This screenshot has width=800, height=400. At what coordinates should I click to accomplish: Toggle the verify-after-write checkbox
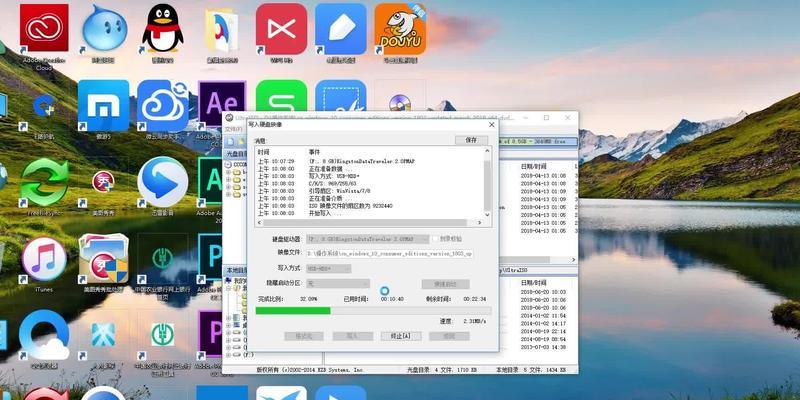click(435, 239)
